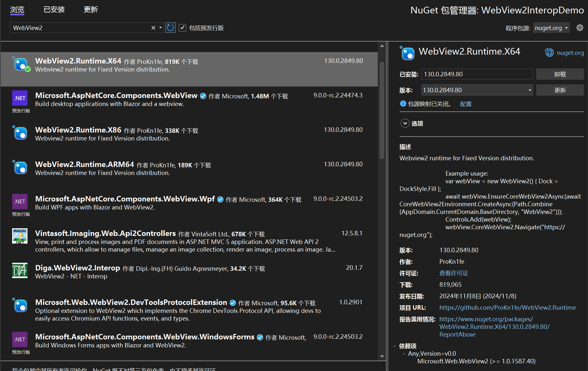This screenshot has width=588, height=371.
Task: Open the nuget.org package source dropdown
Action: [551, 28]
